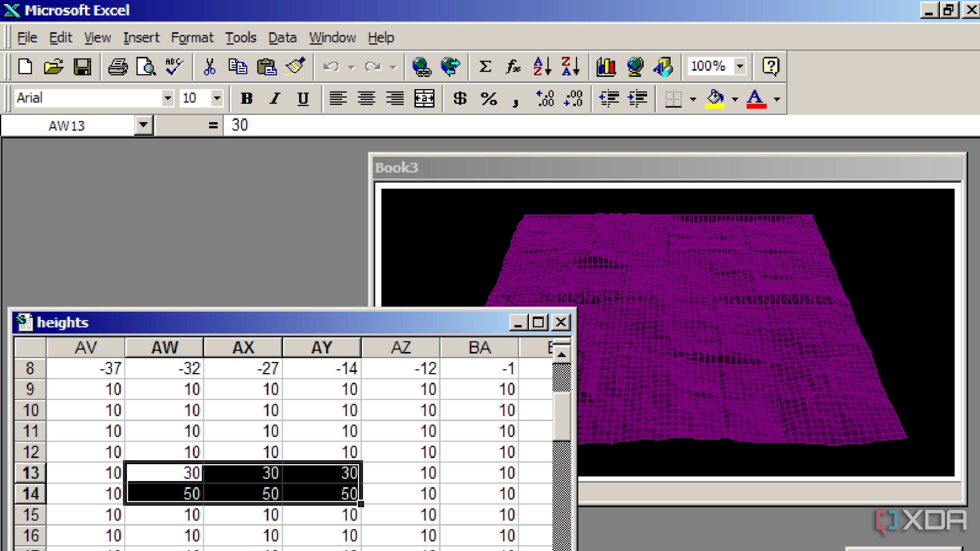This screenshot has width=980, height=551.
Task: Toggle Underline formatting
Action: [303, 99]
